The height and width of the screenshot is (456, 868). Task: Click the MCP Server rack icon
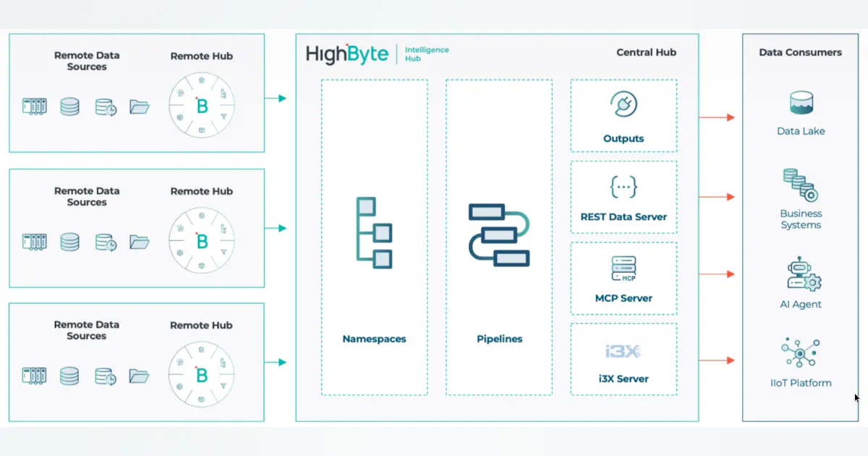click(x=624, y=269)
